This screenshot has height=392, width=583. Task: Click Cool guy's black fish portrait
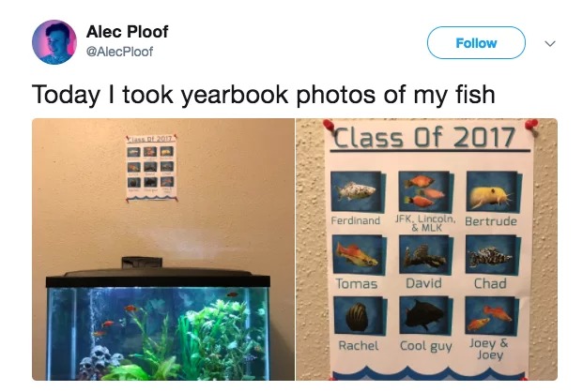(425, 315)
